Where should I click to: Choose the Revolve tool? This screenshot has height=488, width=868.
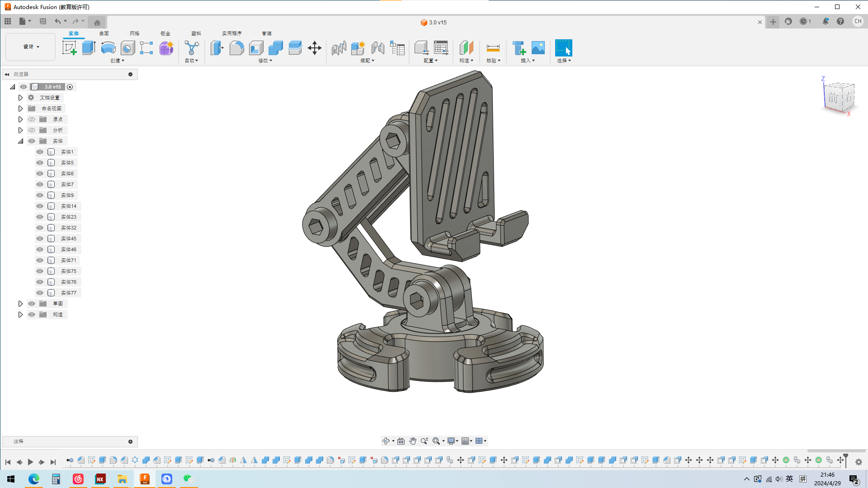pos(108,48)
